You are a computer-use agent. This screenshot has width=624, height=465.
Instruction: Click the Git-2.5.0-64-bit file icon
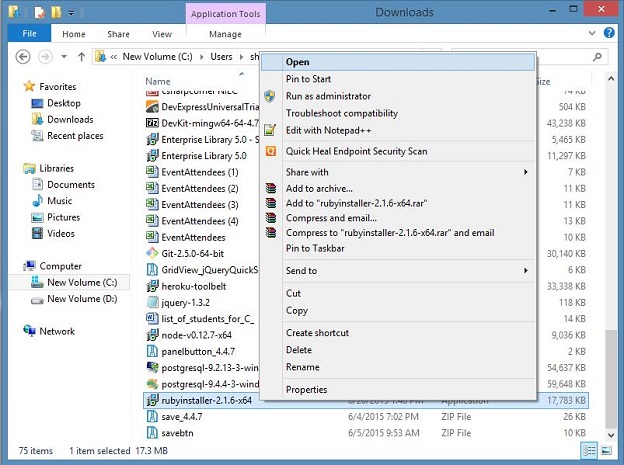pos(152,253)
